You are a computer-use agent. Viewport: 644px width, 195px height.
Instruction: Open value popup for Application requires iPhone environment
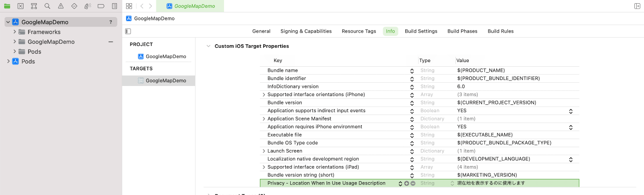570,127
